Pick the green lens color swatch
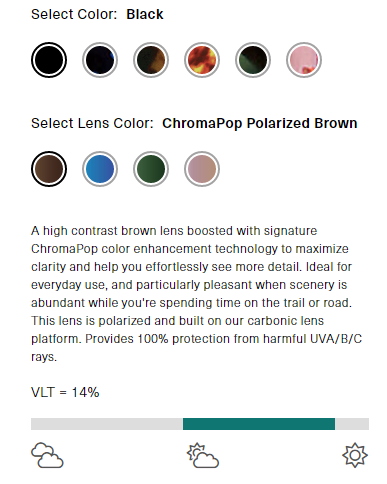387x484 pixels. pos(151,169)
